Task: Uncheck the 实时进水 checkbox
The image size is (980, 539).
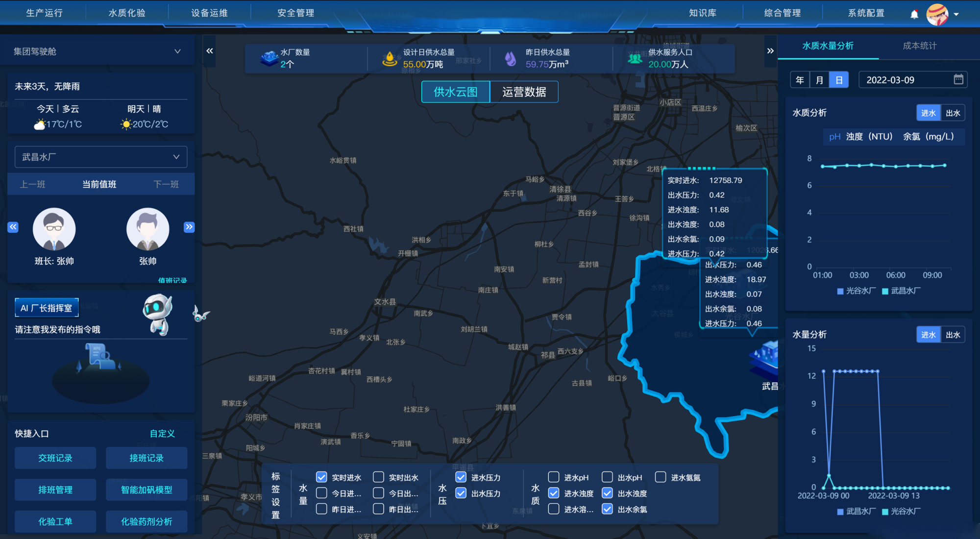Action: 321,477
